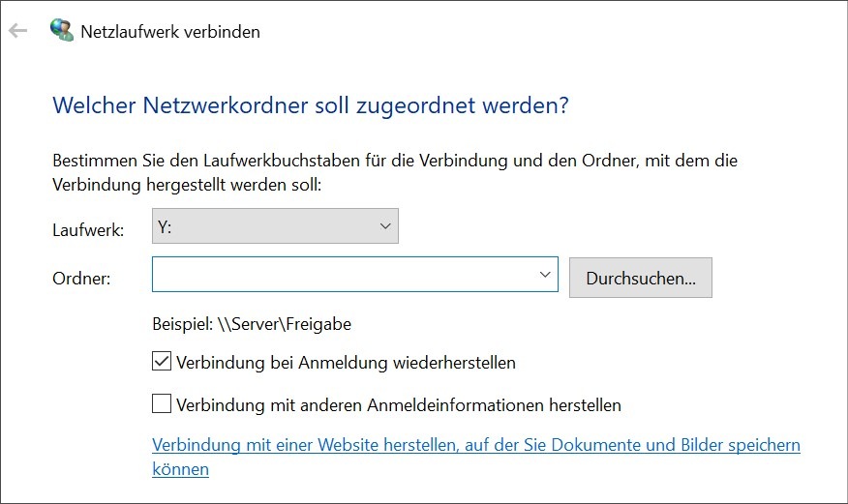
Task: Click the Ordner: label
Action: pyautogui.click(x=81, y=279)
